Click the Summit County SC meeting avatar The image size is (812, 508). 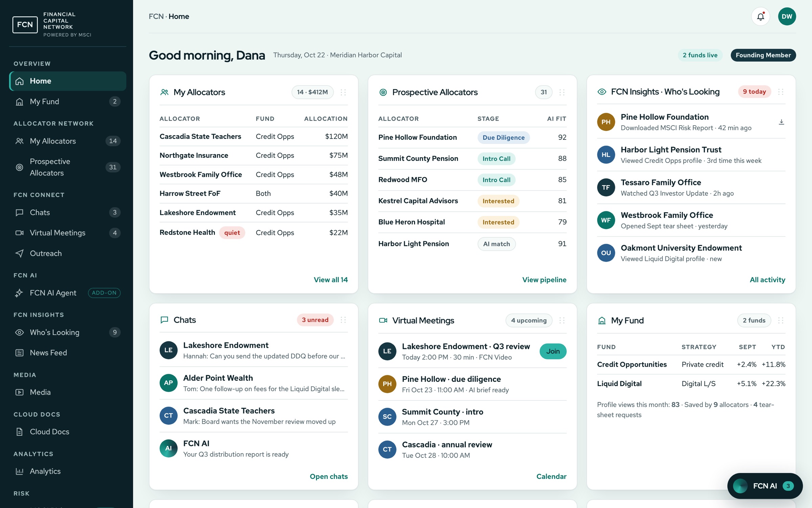point(387,417)
